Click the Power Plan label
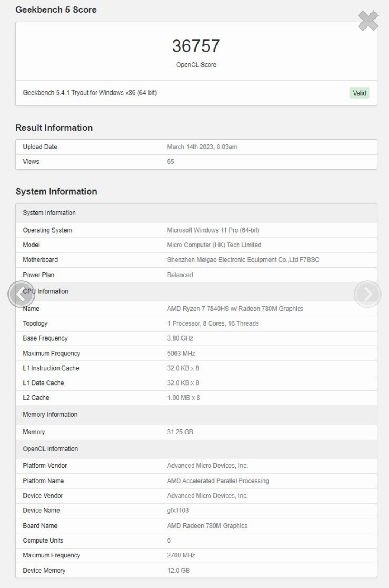Screen dimensions: 389x588 click(x=38, y=275)
